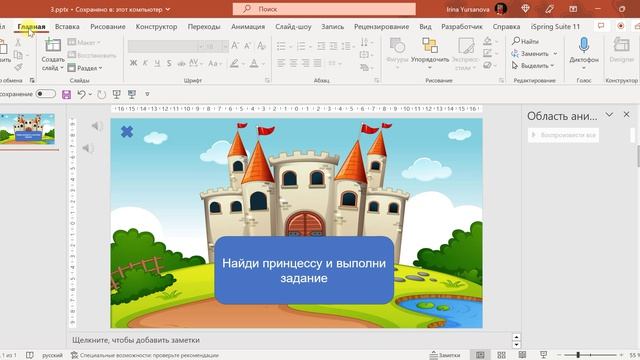Open the Выделить select dropdown
Image resolution: width=640 pixels, height=360 pixels.
tap(534, 65)
